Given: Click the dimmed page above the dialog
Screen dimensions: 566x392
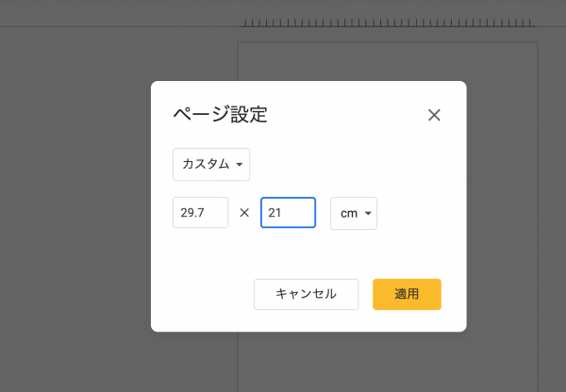Looking at the screenshot, I should pos(387,61).
